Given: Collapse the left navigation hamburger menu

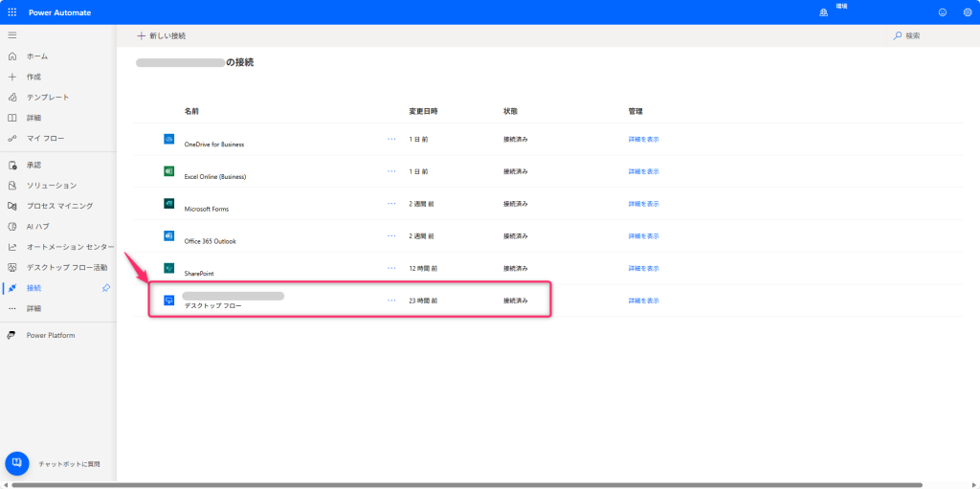Looking at the screenshot, I should 11,35.
